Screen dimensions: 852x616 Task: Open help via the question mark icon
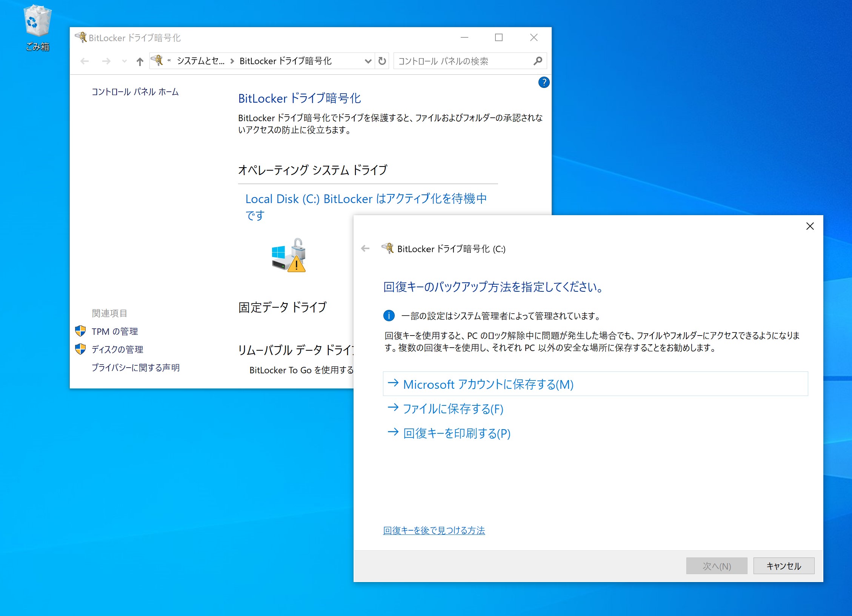click(x=544, y=82)
